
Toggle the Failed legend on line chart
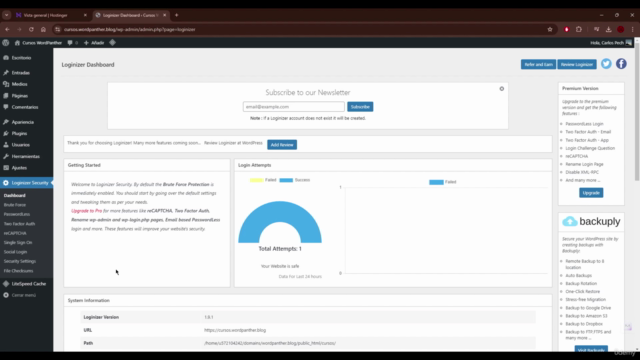(442, 182)
